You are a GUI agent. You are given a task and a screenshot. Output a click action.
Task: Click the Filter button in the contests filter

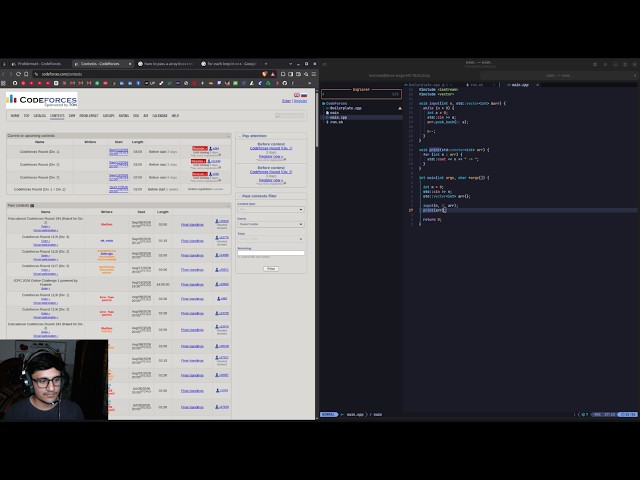pos(271,269)
